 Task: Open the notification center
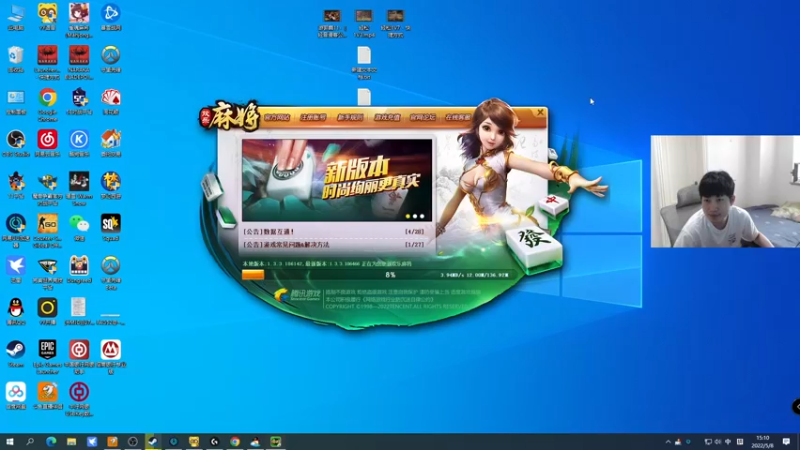786,442
